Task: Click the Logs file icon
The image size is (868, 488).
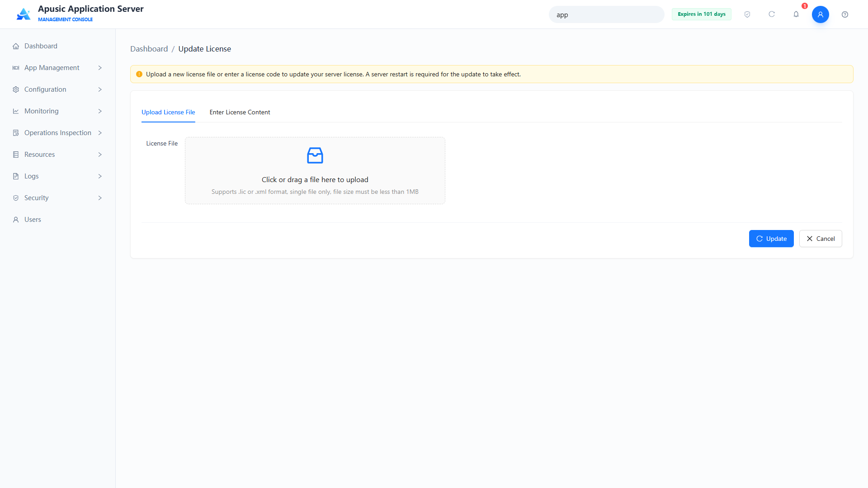Action: pyautogui.click(x=16, y=176)
